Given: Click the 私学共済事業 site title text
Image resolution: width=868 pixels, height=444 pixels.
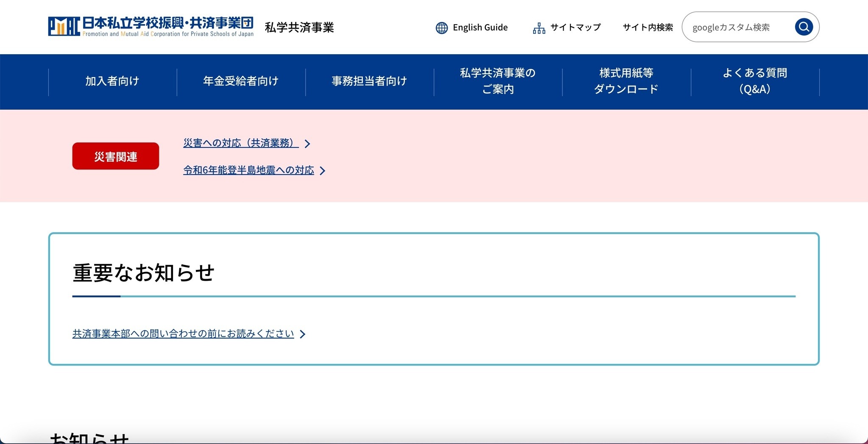Looking at the screenshot, I should click(x=299, y=28).
